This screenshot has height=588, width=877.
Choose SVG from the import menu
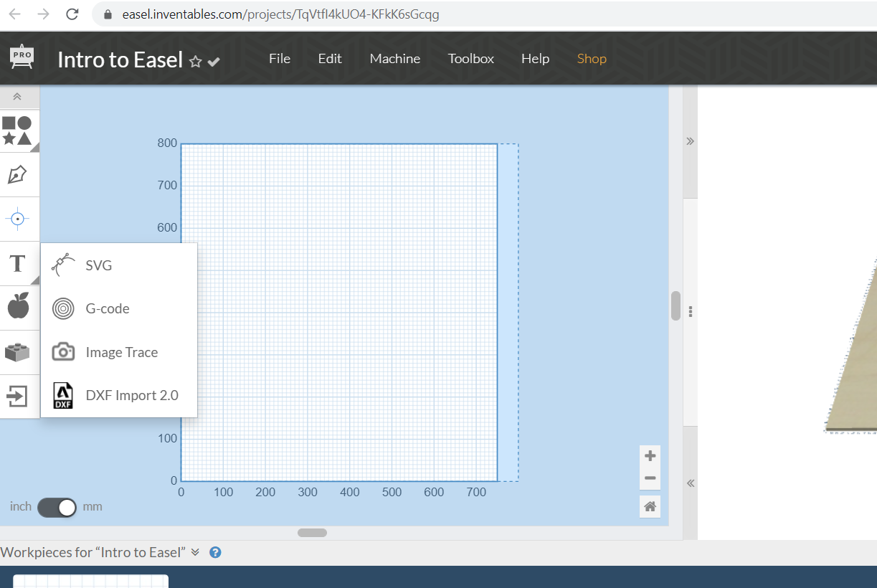pos(119,265)
